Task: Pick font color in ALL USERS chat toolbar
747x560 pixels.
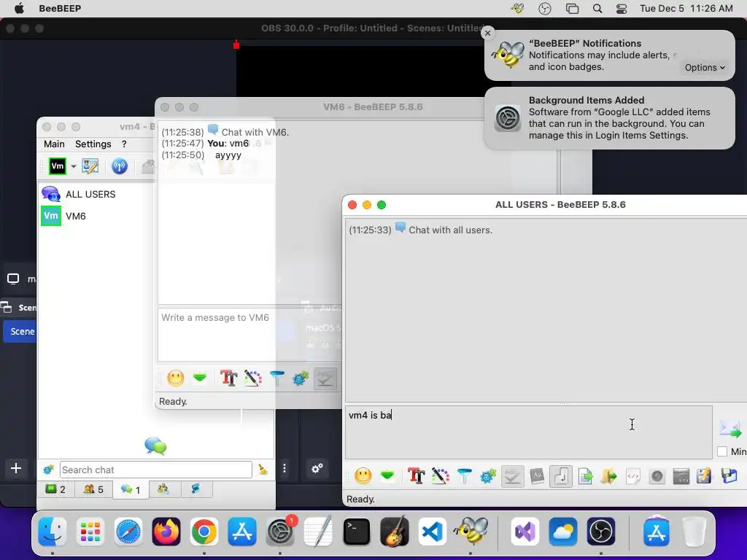Action: pyautogui.click(x=440, y=475)
